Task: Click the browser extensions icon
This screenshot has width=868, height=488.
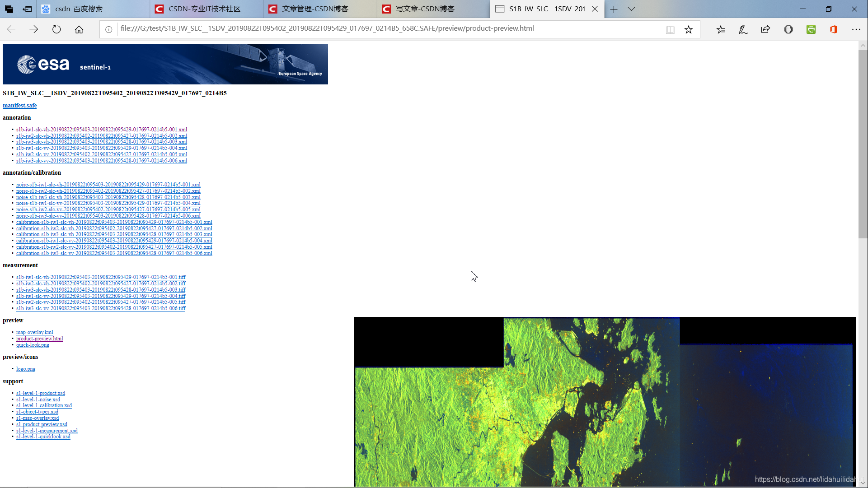Action: point(856,29)
